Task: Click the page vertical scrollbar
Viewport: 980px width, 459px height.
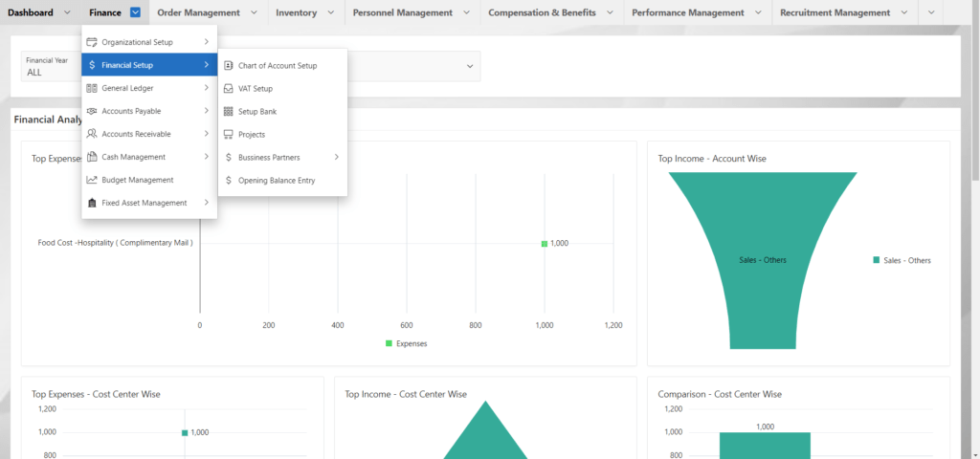Action: (x=974, y=96)
